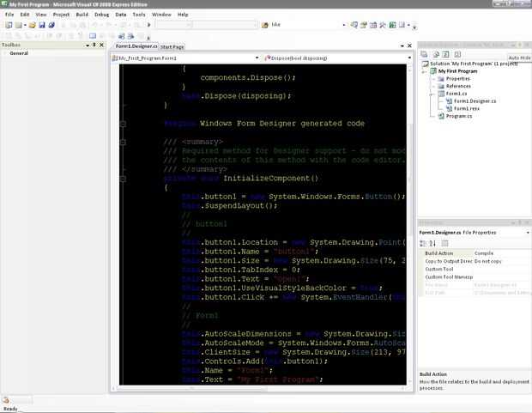532x413 pixels.
Task: Click the Form1.resx file icon
Action: pyautogui.click(x=448, y=108)
